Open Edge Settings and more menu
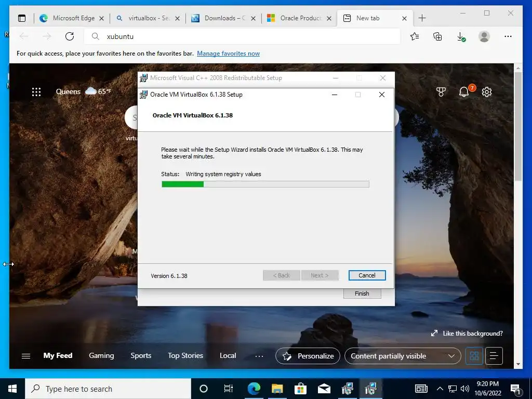Viewport: 532px width, 399px height. 508,36
